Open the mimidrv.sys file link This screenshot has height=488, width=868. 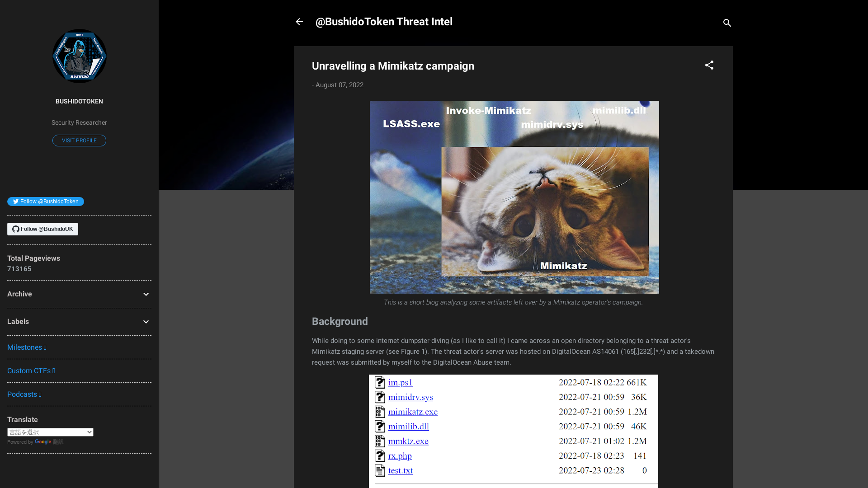410,397
